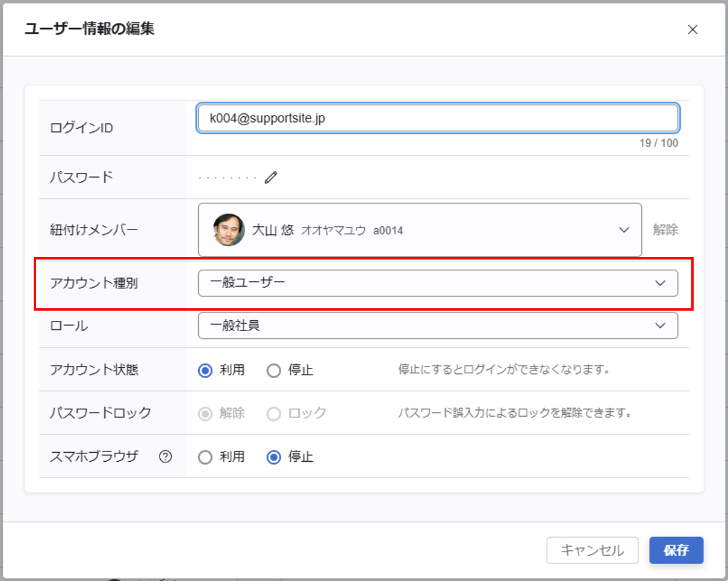The width and height of the screenshot is (728, 581).
Task: Click the 停止にするとログインができなくなります hint text
Action: [x=504, y=370]
